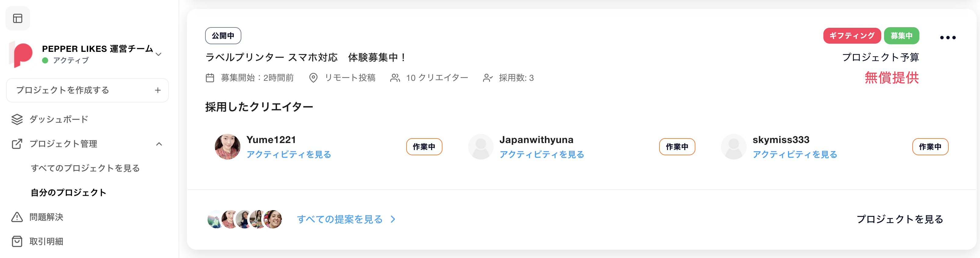View Yume1221's activity link
The image size is (980, 258).
289,155
